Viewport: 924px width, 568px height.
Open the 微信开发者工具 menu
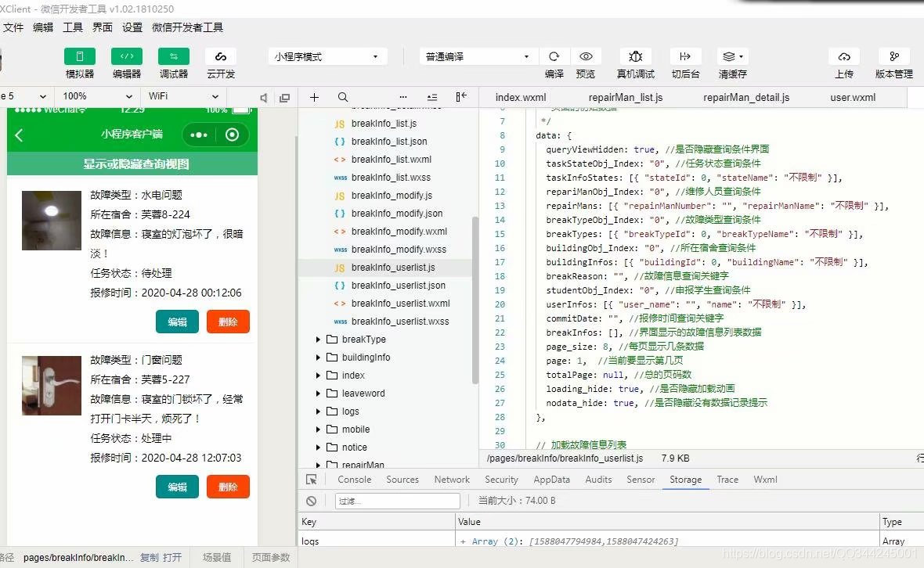coord(187,27)
